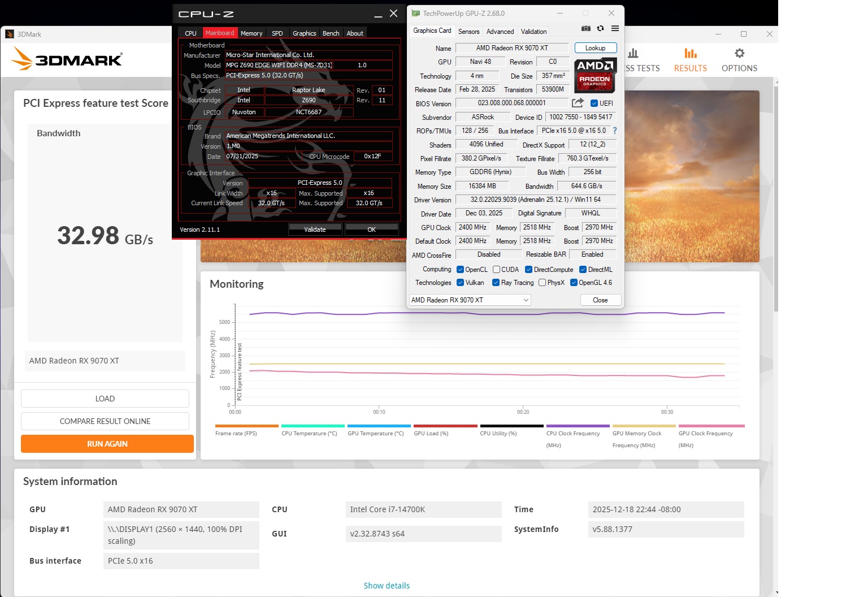Viewport: 868px width, 597px height.
Task: Maximize the 3DMark window
Action: pyautogui.click(x=744, y=34)
